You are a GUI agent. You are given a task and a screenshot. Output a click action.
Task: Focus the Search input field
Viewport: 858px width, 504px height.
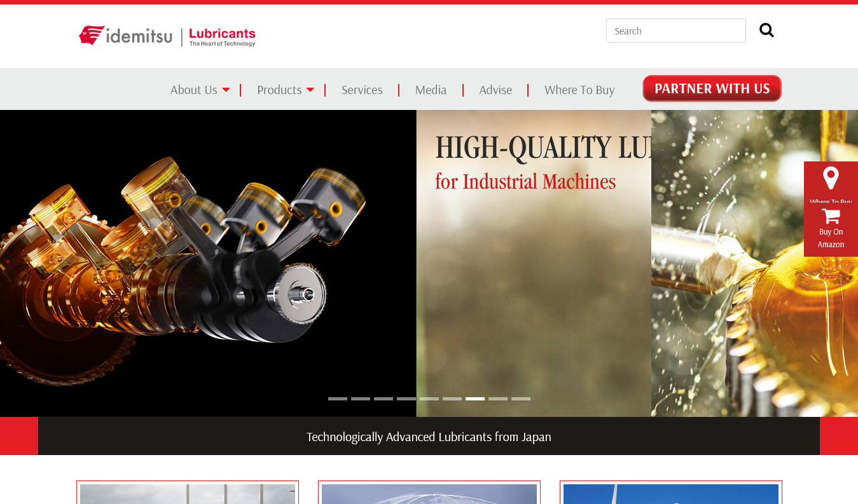click(x=675, y=31)
